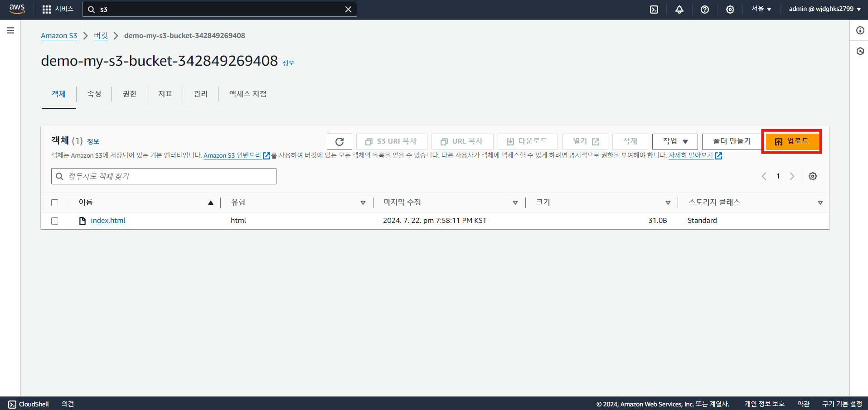Go to previous page arrow
This screenshot has height=410, width=868.
[x=764, y=176]
